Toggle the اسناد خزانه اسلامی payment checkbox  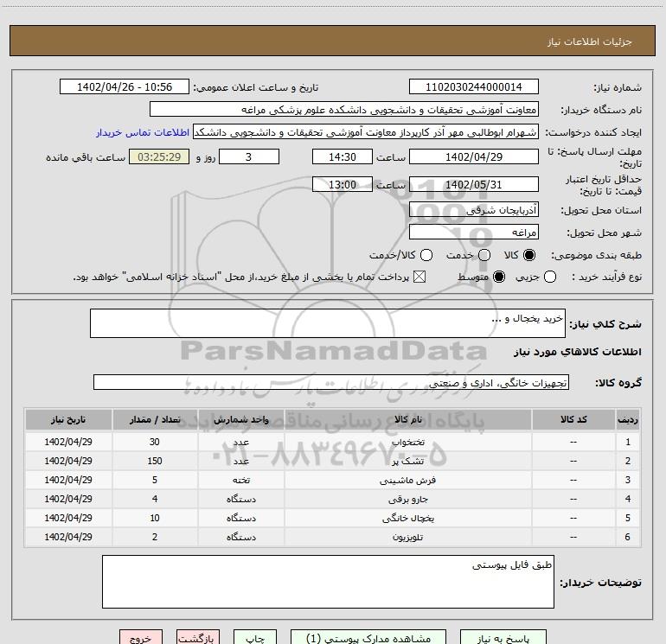419,277
